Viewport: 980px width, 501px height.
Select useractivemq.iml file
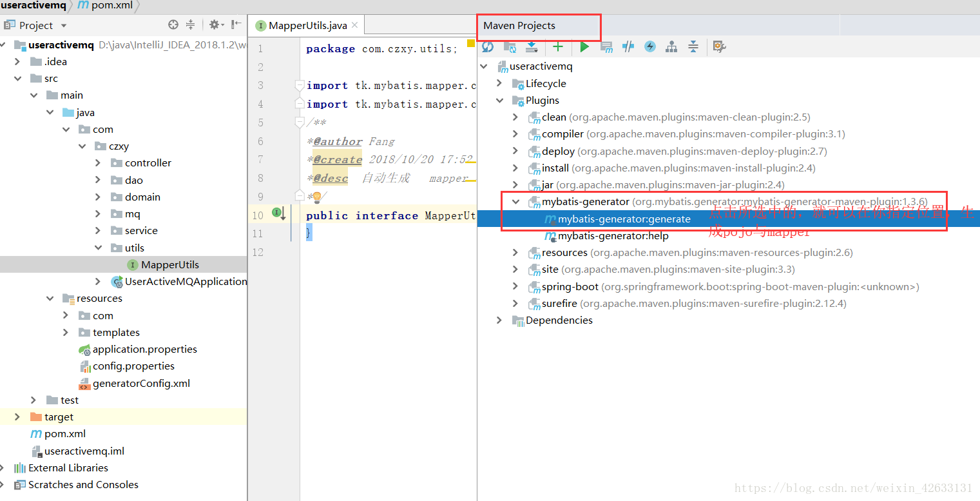click(78, 451)
